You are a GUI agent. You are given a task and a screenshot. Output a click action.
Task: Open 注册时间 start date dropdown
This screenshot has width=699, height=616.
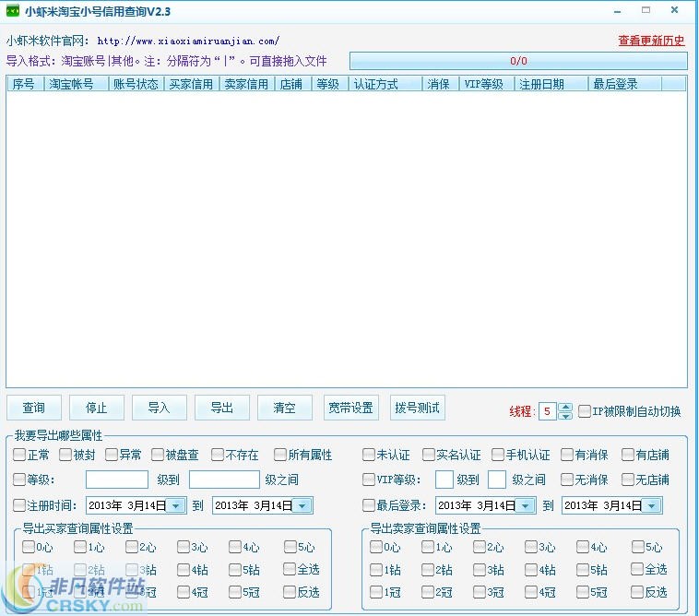(176, 505)
